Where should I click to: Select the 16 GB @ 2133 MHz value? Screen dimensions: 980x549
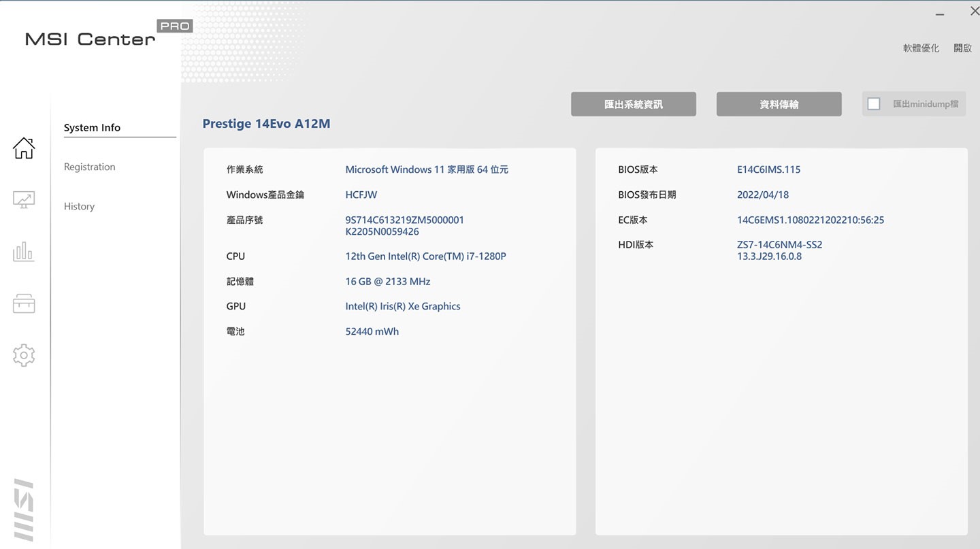[388, 282]
